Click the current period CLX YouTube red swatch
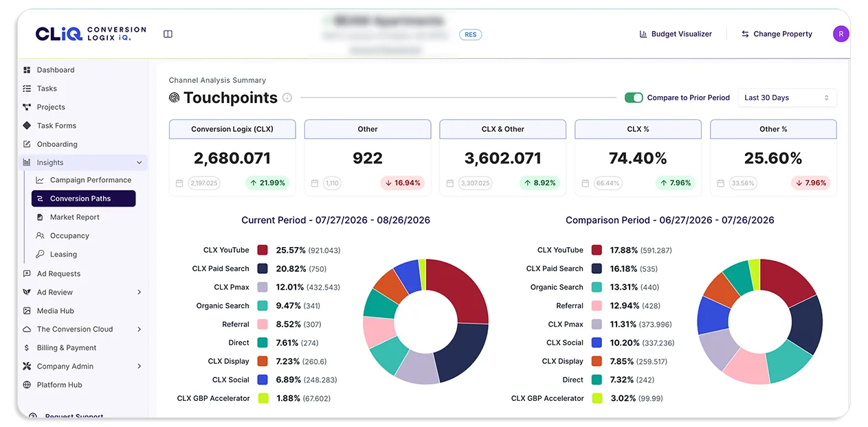The height and width of the screenshot is (427, 868). coord(263,250)
